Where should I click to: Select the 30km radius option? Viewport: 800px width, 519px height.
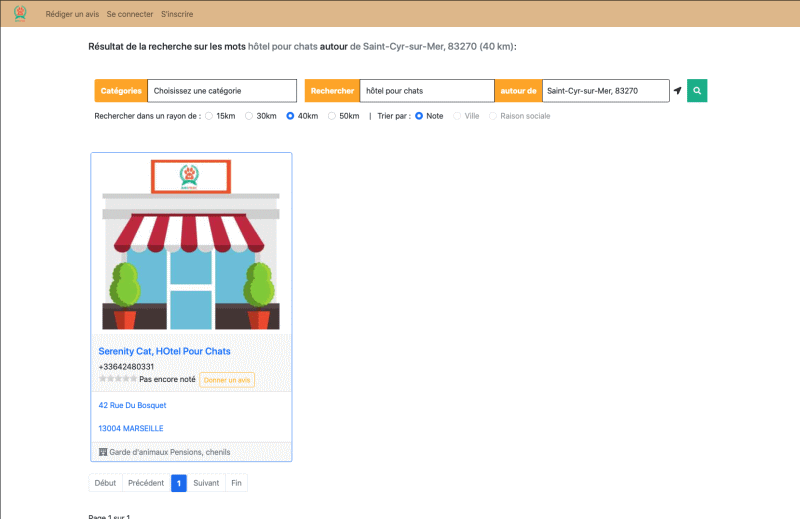[250, 116]
